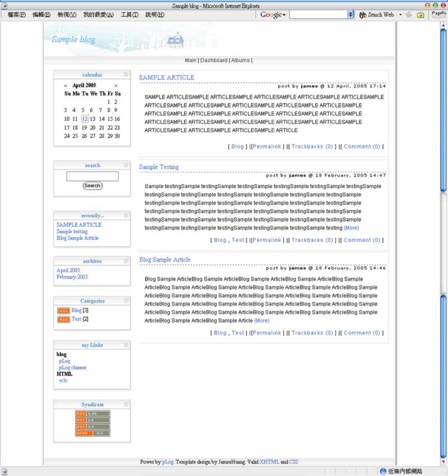
Task: Go to previous month in calendar
Action: (66, 86)
